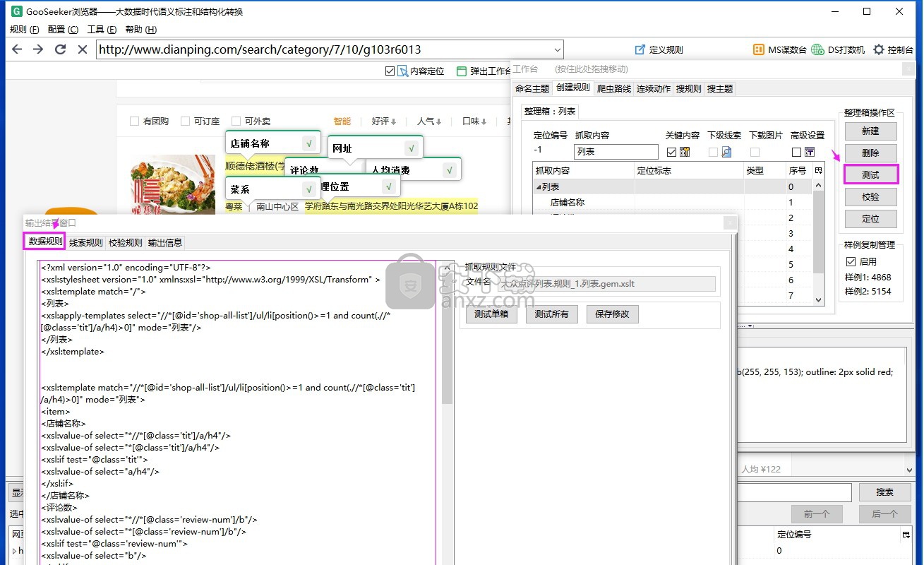Click the 删除 button
Image resolution: width=924 pixels, height=565 pixels.
click(870, 153)
